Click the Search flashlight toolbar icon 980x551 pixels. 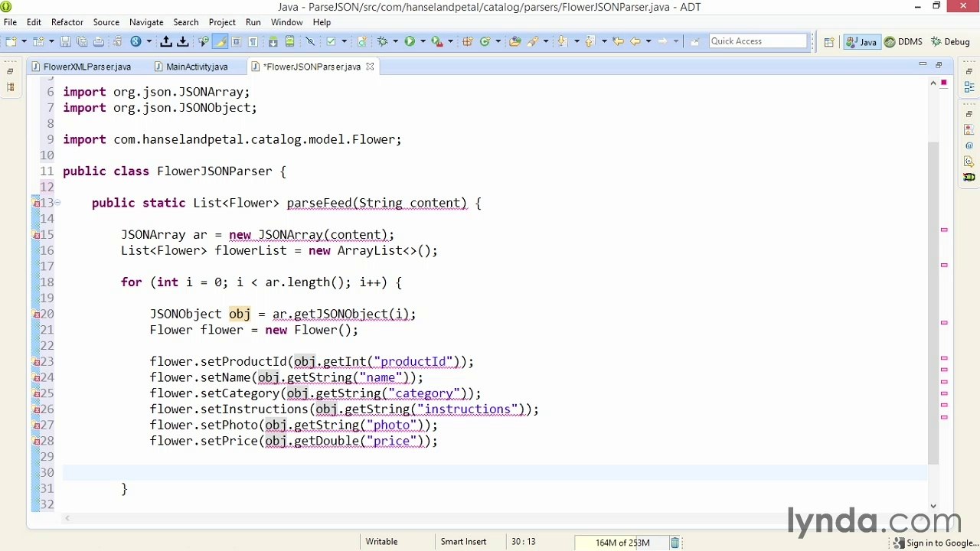click(533, 41)
